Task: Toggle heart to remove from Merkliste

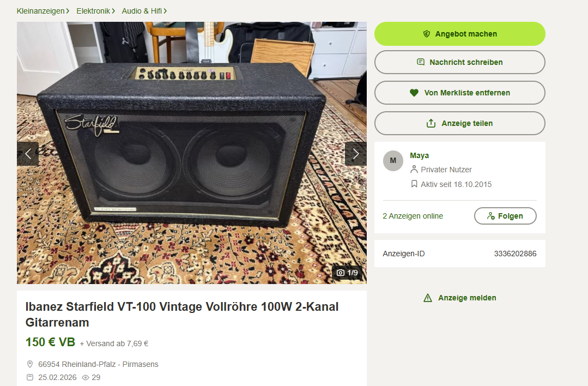Action: click(x=414, y=93)
